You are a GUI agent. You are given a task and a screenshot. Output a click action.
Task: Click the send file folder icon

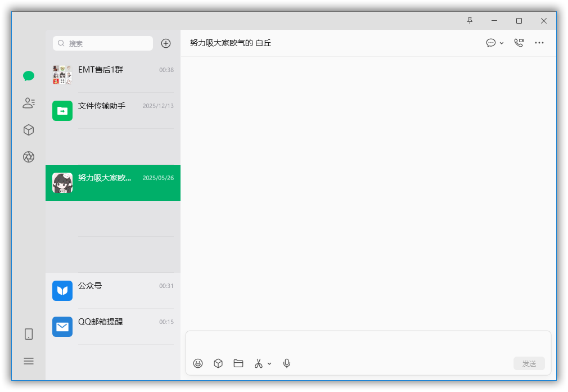tap(238, 363)
